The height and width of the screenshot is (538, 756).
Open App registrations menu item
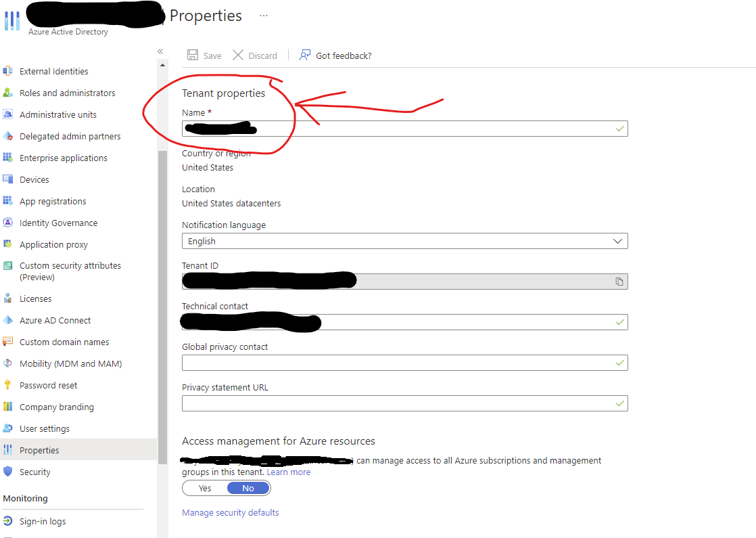[x=53, y=201]
